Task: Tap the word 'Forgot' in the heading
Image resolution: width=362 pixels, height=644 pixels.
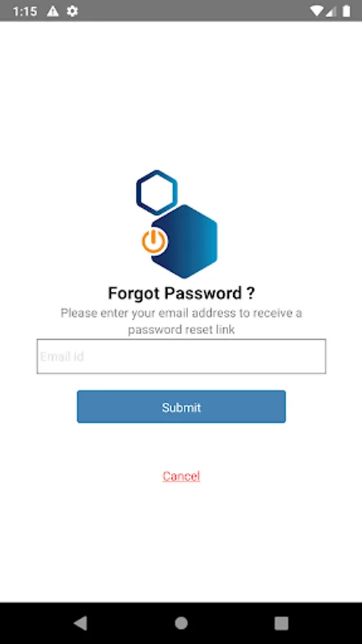Action: [134, 293]
